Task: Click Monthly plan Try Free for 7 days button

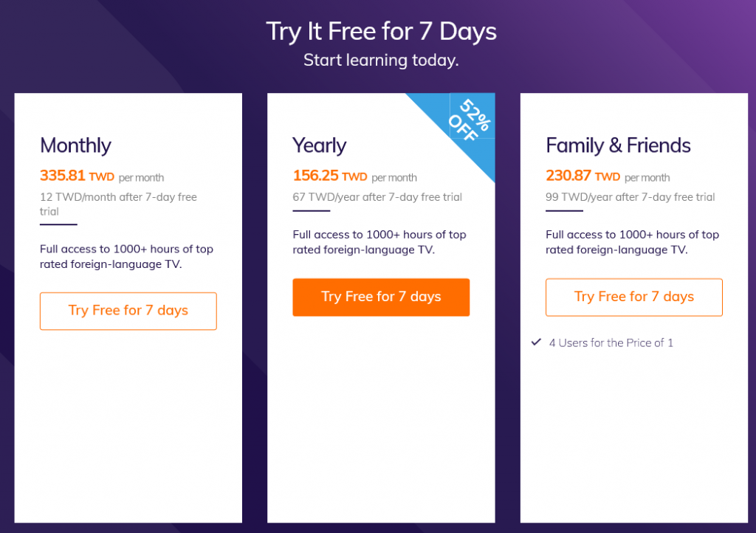Action: tap(128, 311)
